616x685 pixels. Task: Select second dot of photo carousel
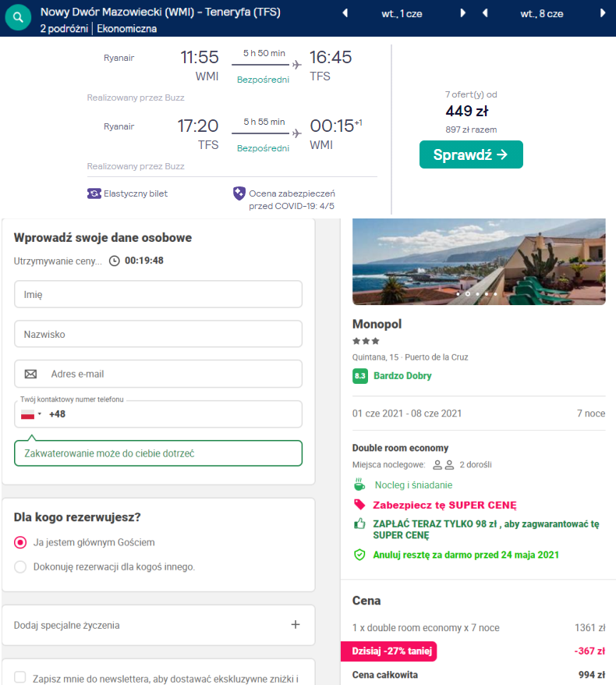click(468, 294)
